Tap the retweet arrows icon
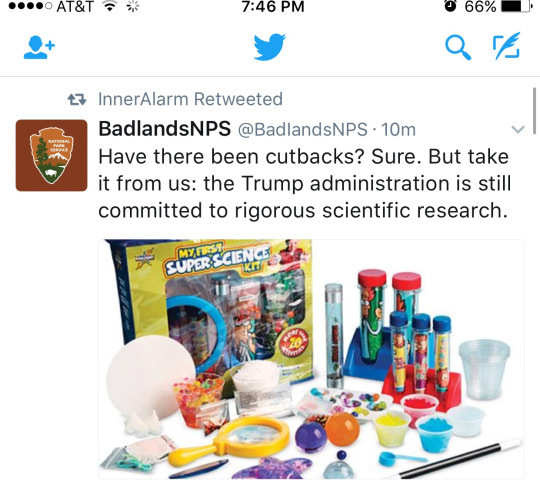 click(x=77, y=100)
